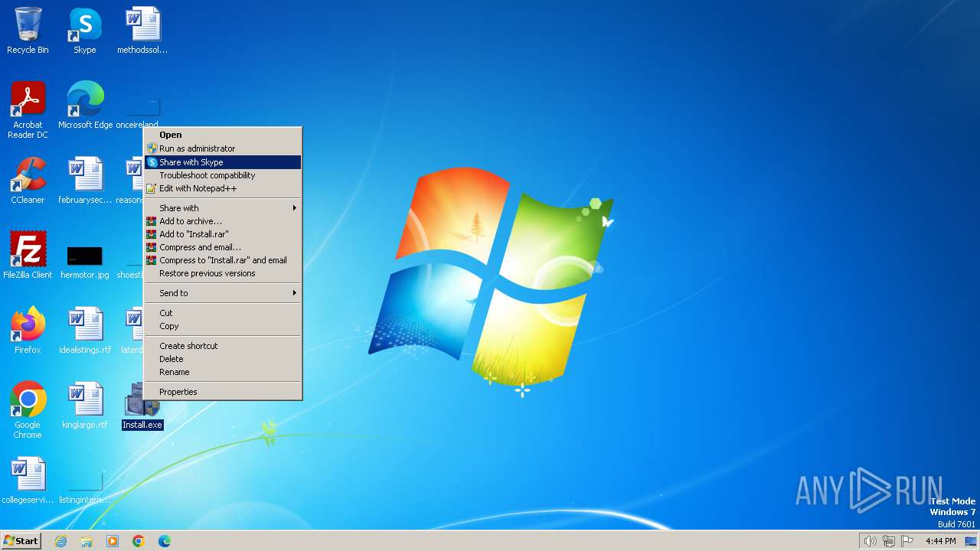Screen dimensions: 980x551
Task: Choose Compress to "Install.rar" and email
Action: (223, 260)
